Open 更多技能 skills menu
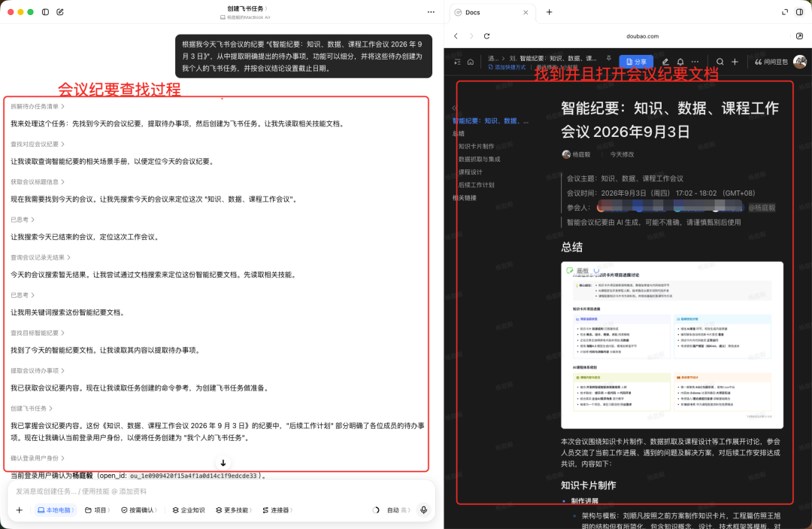Viewport: 812px width, 529px height. point(234,510)
